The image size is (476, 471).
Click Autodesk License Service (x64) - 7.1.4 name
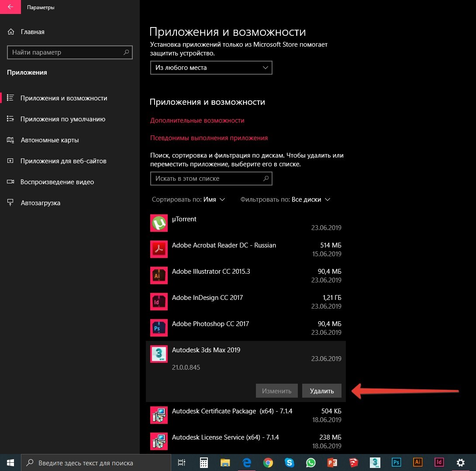(225, 437)
